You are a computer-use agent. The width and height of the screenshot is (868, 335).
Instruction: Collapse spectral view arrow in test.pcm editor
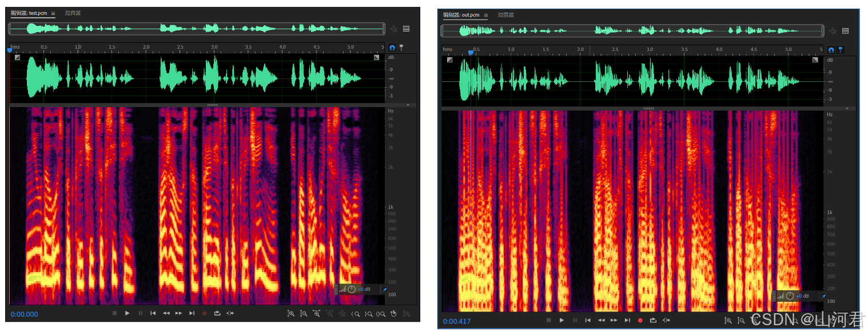[408, 105]
